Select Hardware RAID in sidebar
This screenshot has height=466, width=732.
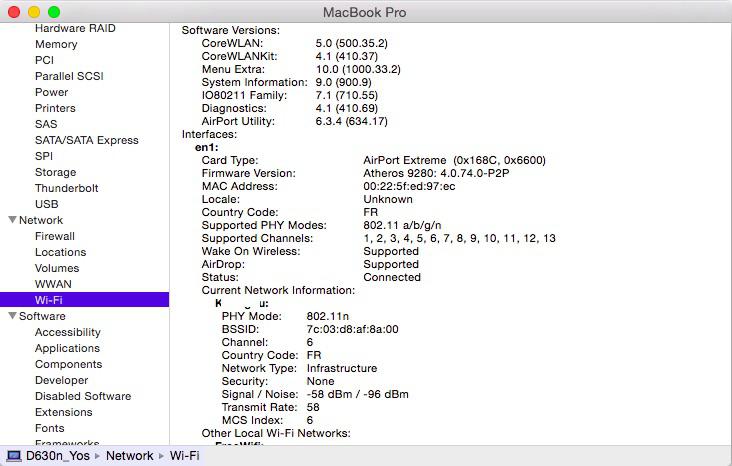pyautogui.click(x=75, y=28)
